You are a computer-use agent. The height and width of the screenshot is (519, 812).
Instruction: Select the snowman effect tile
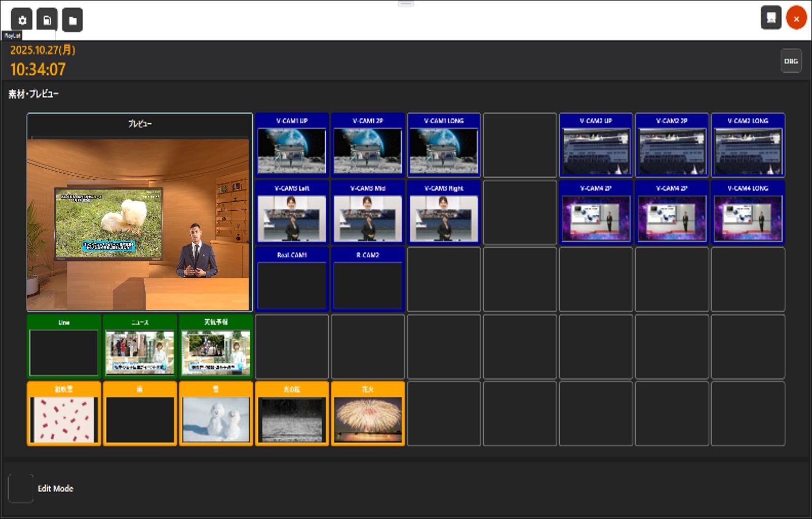point(216,414)
